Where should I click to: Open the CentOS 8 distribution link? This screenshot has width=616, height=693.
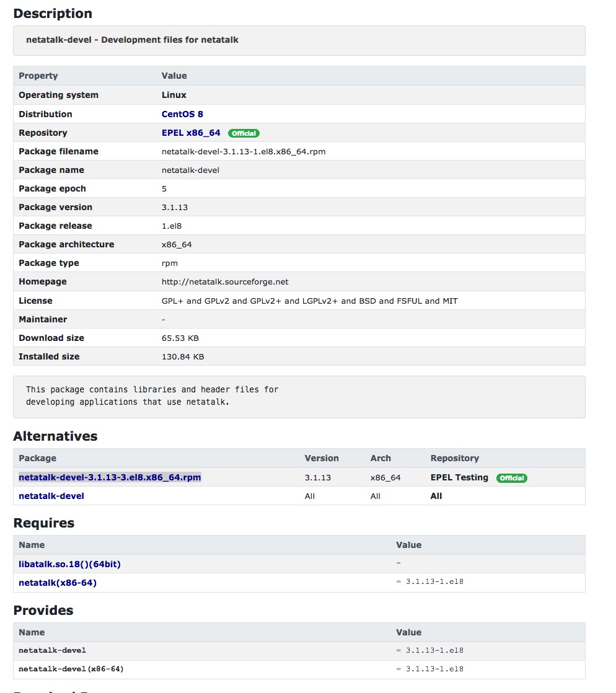coord(182,114)
